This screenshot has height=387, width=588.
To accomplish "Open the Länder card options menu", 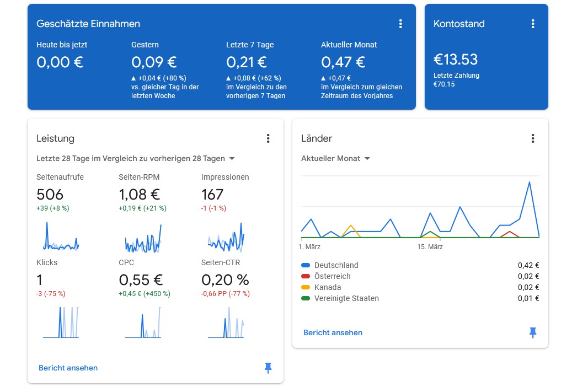I will tap(532, 139).
